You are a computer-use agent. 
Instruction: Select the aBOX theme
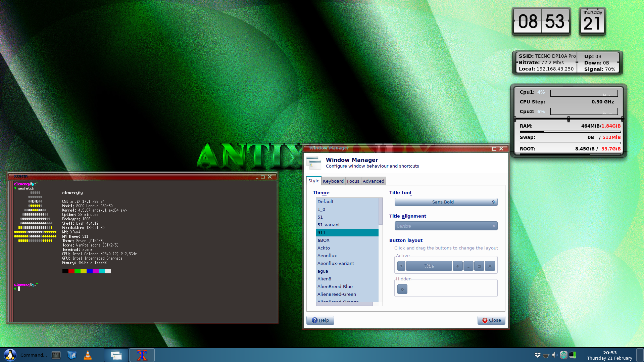(x=347, y=240)
